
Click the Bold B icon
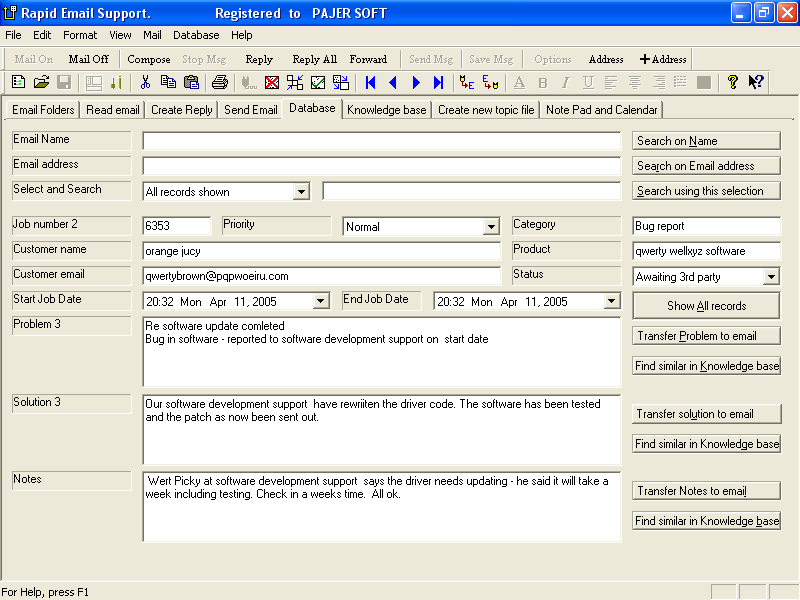pos(543,82)
